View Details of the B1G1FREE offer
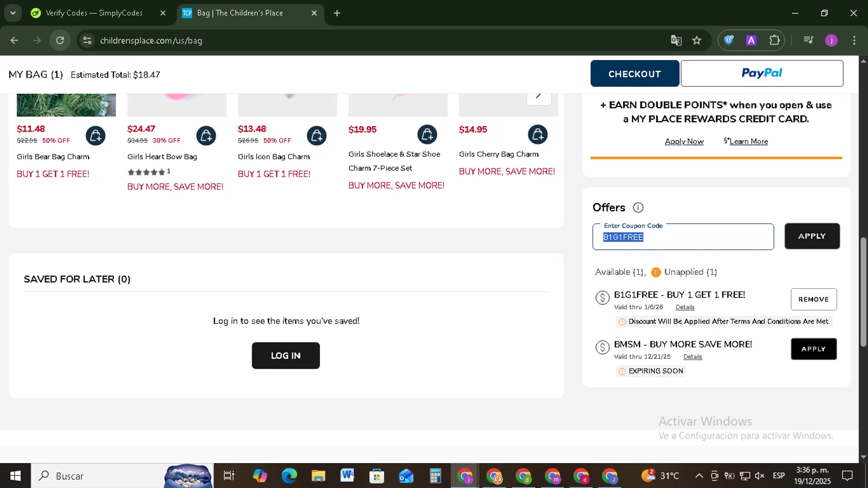This screenshot has height=488, width=868. (685, 307)
